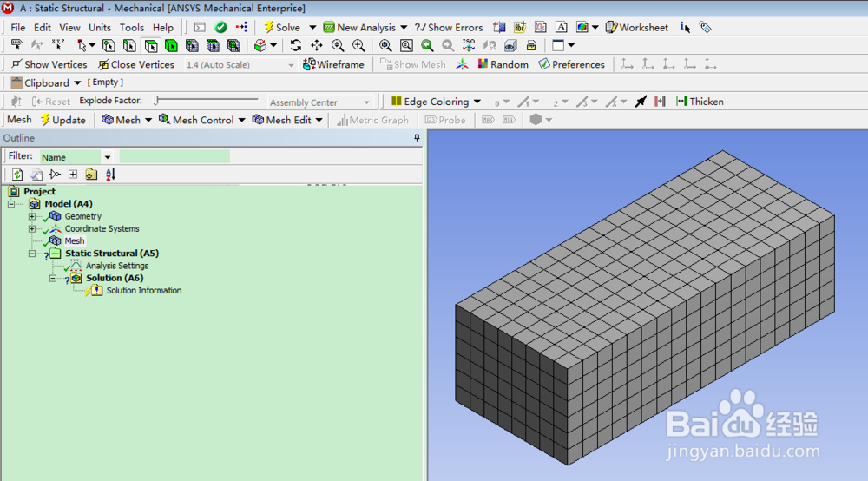Toggle Random colors
Viewport: 868px width, 481px height.
(x=503, y=65)
